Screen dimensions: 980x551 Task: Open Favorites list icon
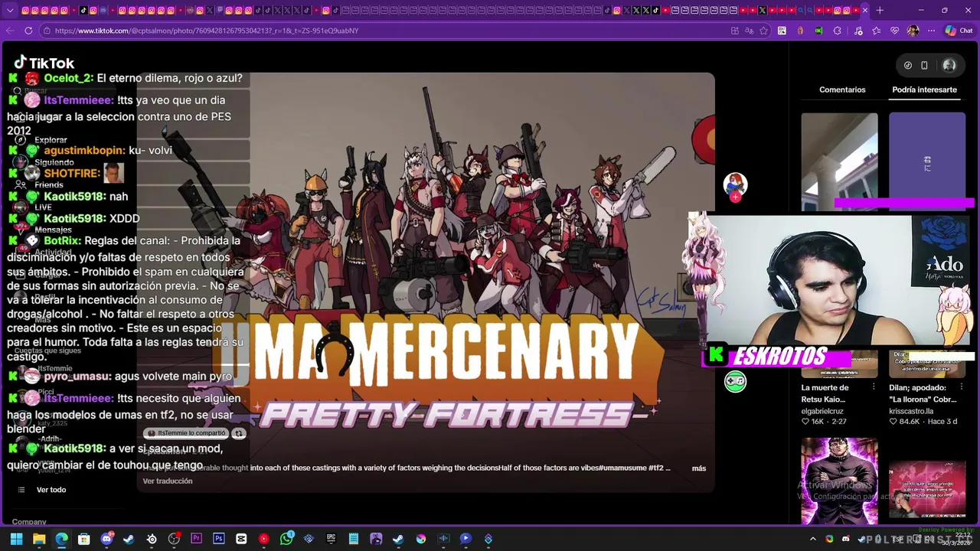(876, 31)
